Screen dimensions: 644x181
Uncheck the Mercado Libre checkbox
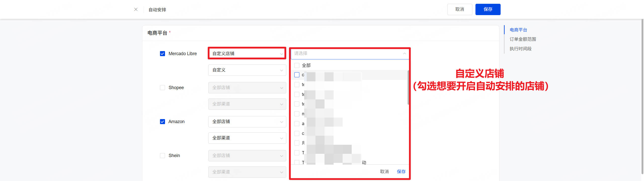pyautogui.click(x=163, y=54)
